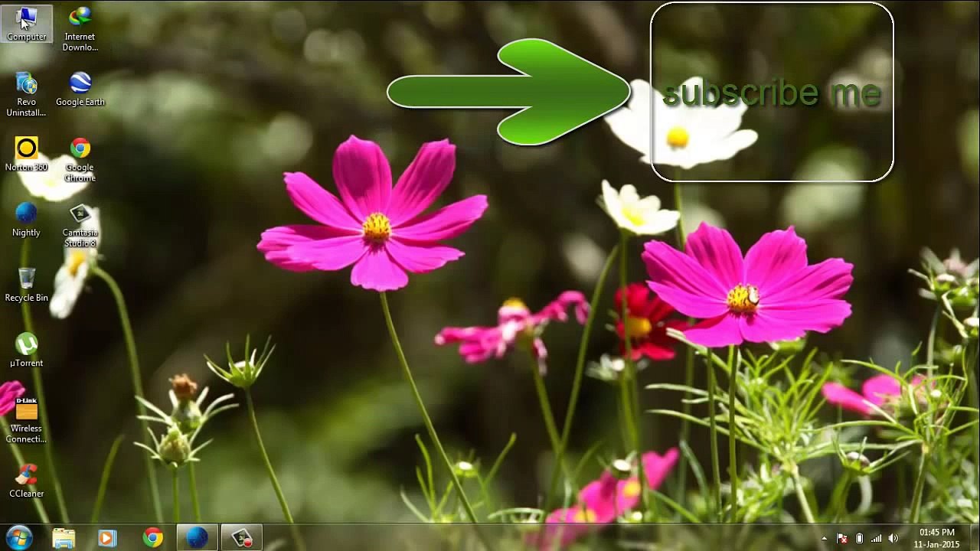Select the µTorrent desktop shortcut

(x=27, y=350)
